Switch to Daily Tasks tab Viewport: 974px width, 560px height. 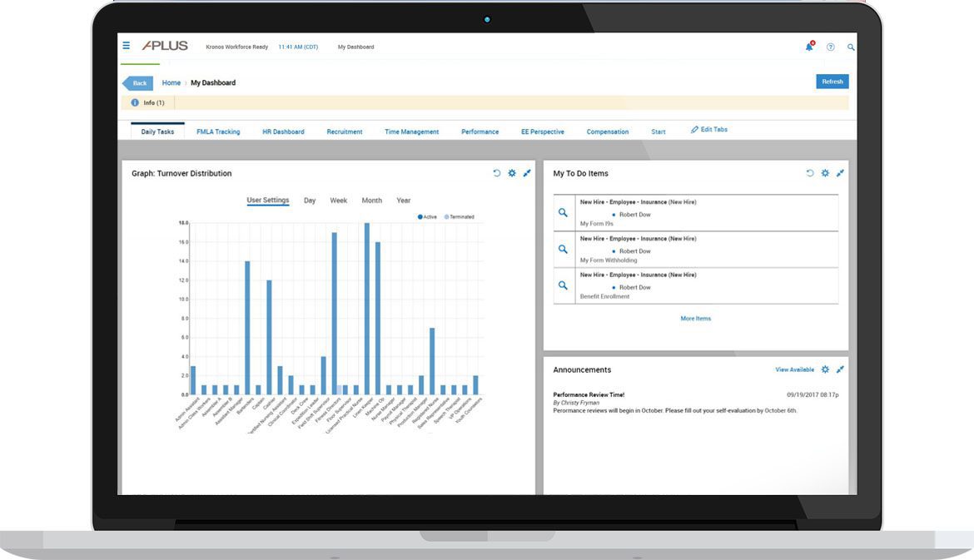point(157,131)
